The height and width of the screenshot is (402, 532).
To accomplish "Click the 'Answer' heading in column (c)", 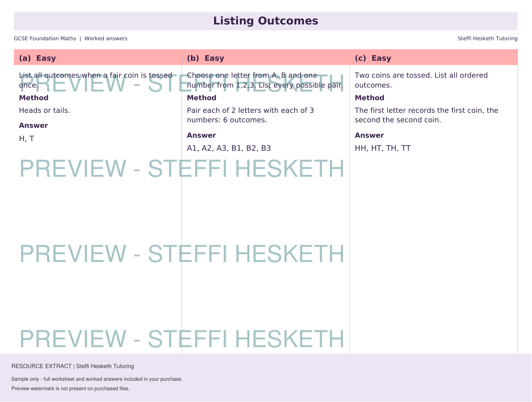I will (369, 135).
